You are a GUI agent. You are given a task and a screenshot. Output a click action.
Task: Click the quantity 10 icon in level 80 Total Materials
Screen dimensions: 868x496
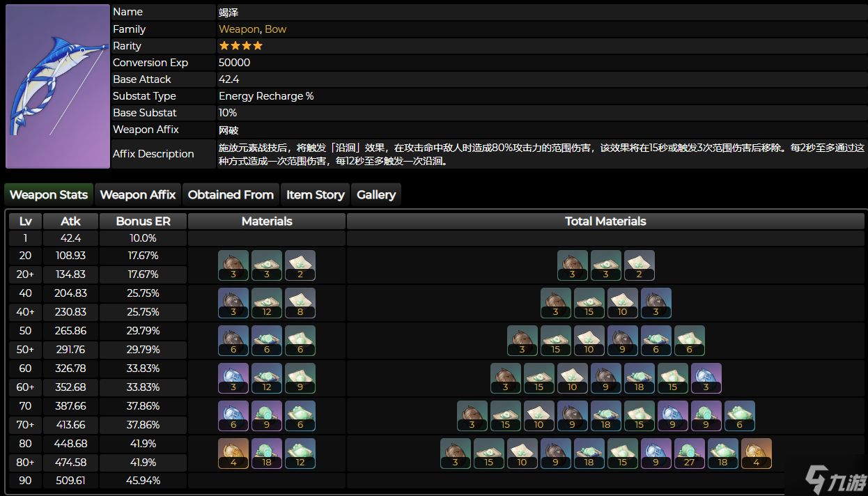pos(522,454)
